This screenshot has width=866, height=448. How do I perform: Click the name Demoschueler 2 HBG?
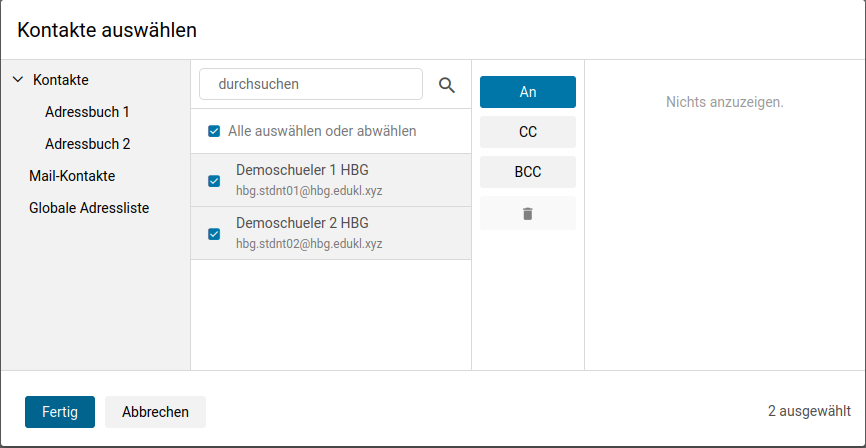pyautogui.click(x=302, y=223)
